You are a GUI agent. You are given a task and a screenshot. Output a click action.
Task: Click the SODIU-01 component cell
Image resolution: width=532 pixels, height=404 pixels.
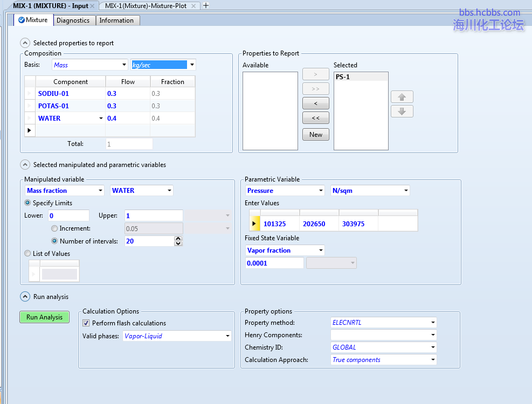[71, 94]
